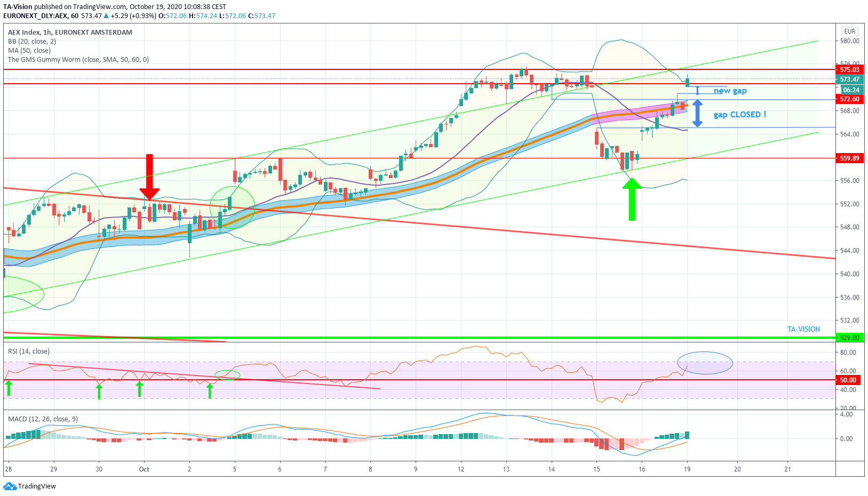This screenshot has width=868, height=496.
Task: Click the 540.00 price axis value
Action: coord(849,274)
